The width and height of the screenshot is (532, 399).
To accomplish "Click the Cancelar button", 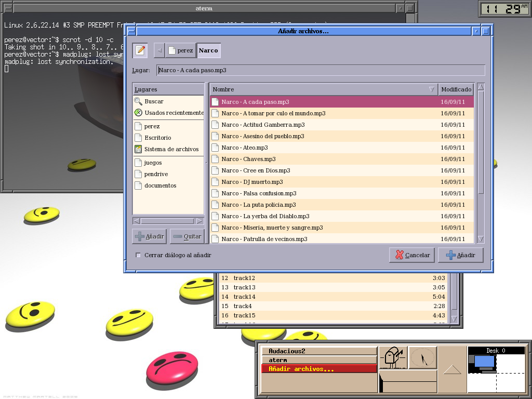I will pos(412,255).
